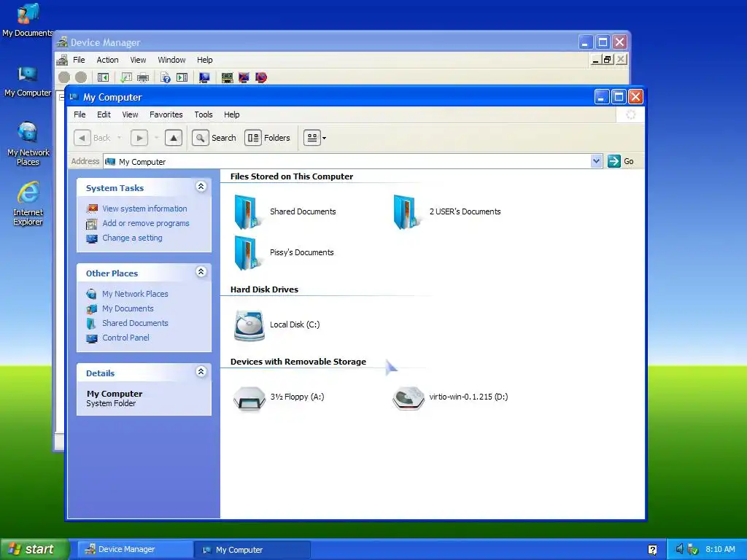Click the Safely Remove Hardware tray icon
Image resolution: width=747 pixels, height=560 pixels.
coord(693,550)
